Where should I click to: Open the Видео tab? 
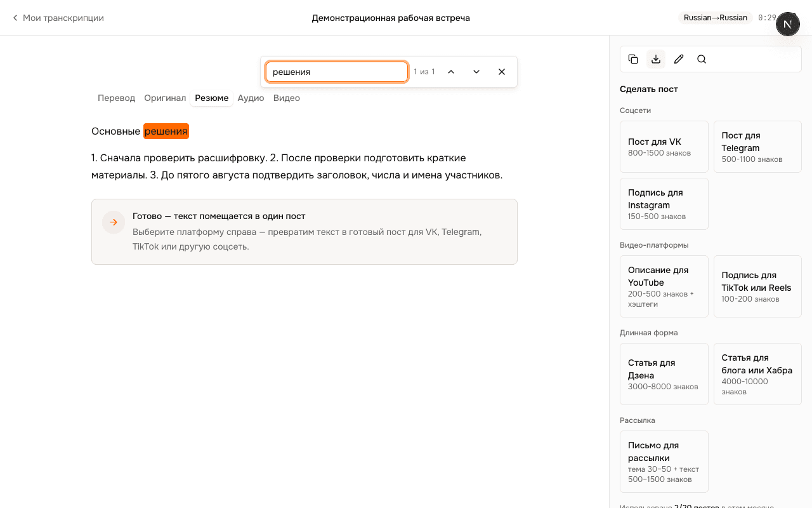287,98
